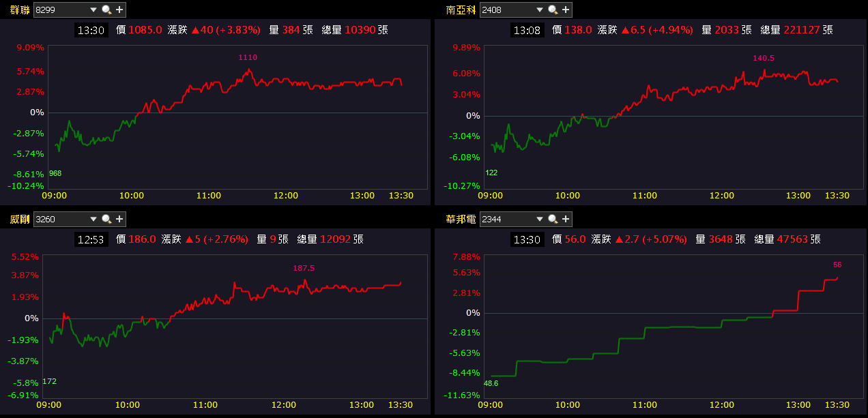The width and height of the screenshot is (868, 418).
Task: Edit the 2408 stock code field
Action: pos(507,10)
